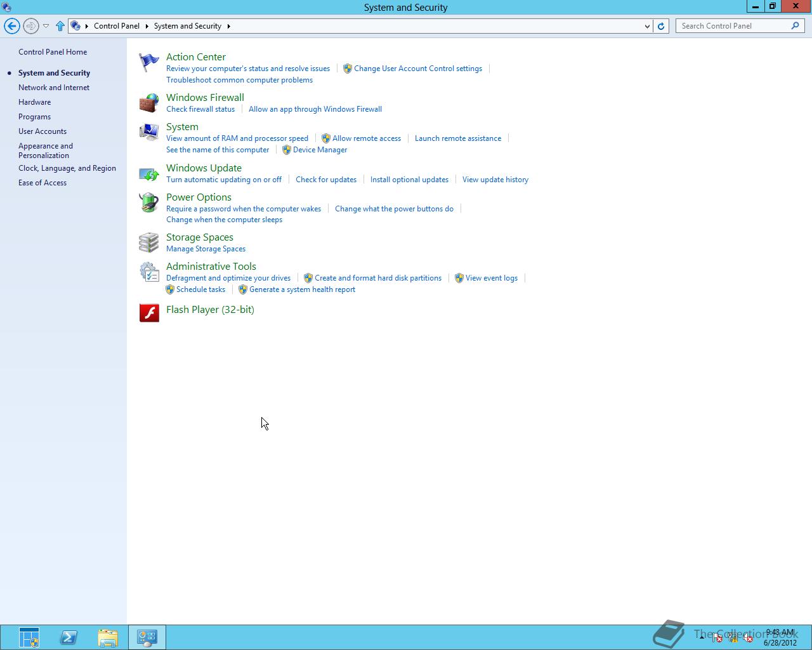
Task: Click the Search Control Panel input field
Action: (x=733, y=26)
